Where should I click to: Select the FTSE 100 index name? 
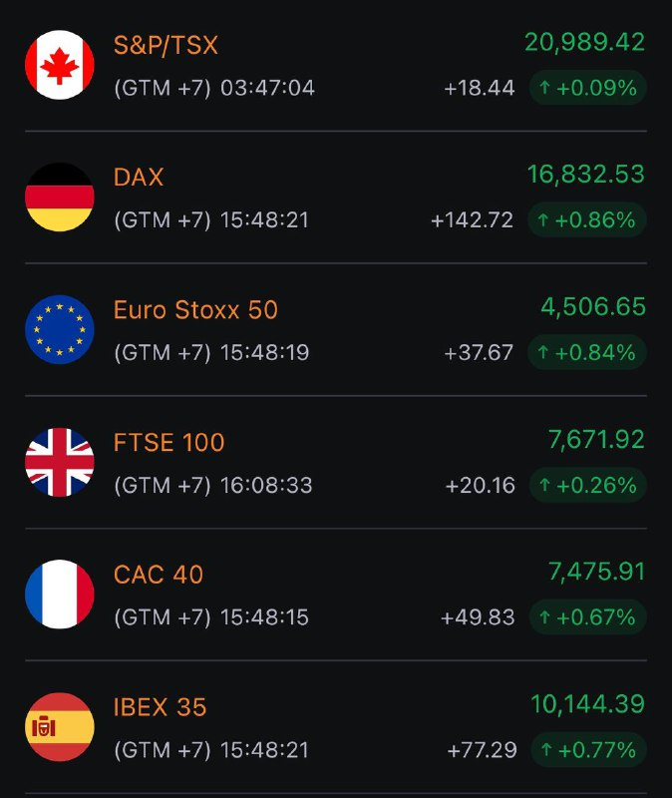pos(168,442)
